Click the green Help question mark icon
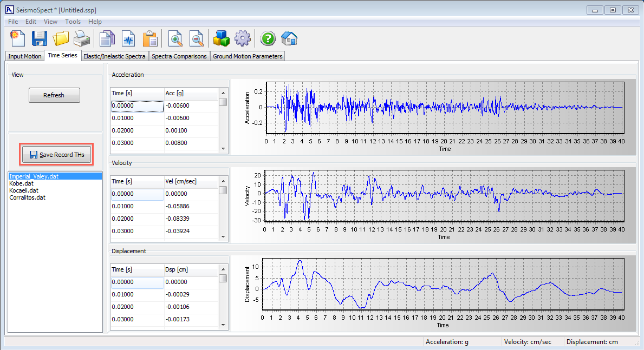 click(x=268, y=38)
